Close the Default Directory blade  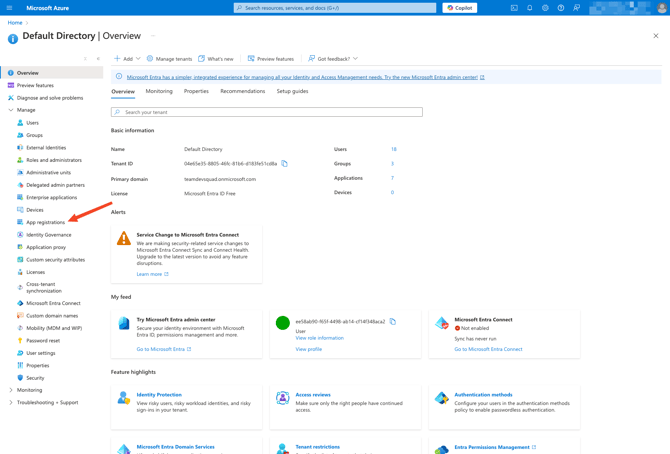point(656,36)
